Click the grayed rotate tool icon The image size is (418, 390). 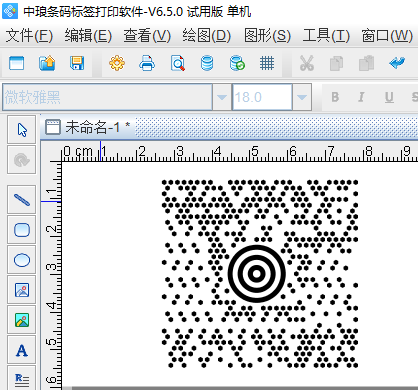[x=22, y=160]
